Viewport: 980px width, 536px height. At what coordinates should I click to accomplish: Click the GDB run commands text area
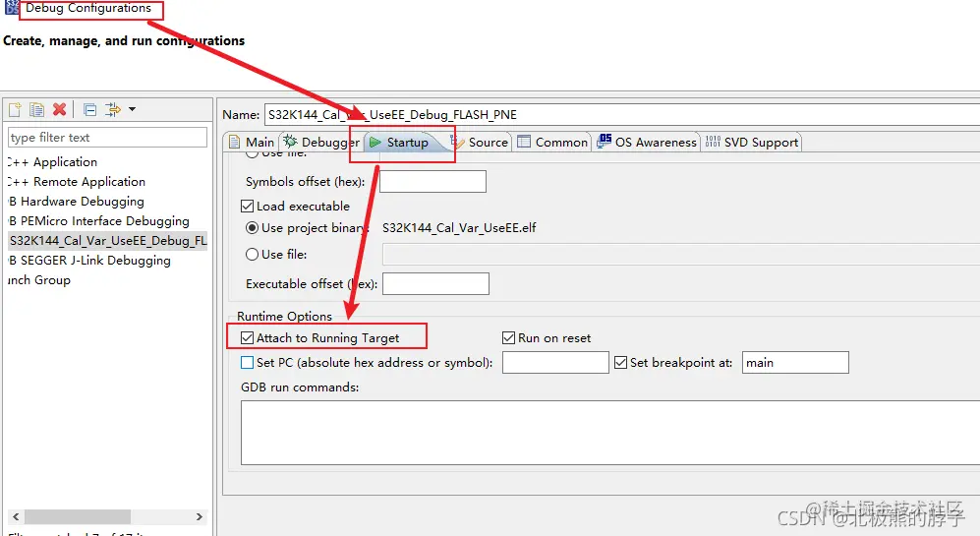click(610, 433)
